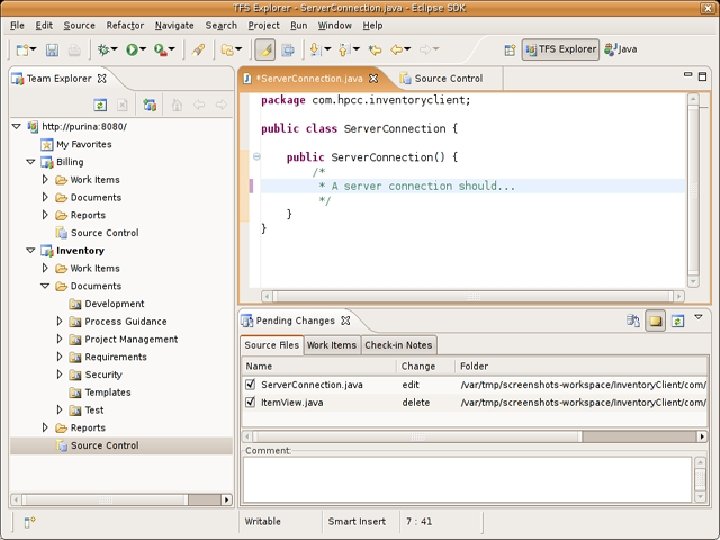Image resolution: width=720 pixels, height=540 pixels.
Task: Open the Pending Changes view menu arrow
Action: pos(700,318)
